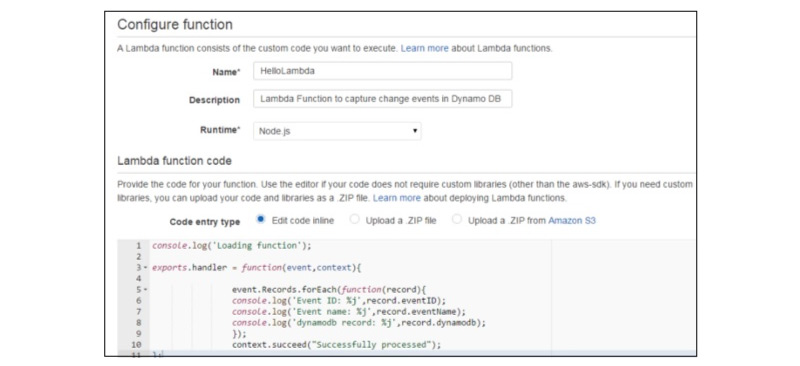The height and width of the screenshot is (366, 800).
Task: Open Learn more about Lambda functions link
Action: (x=424, y=48)
